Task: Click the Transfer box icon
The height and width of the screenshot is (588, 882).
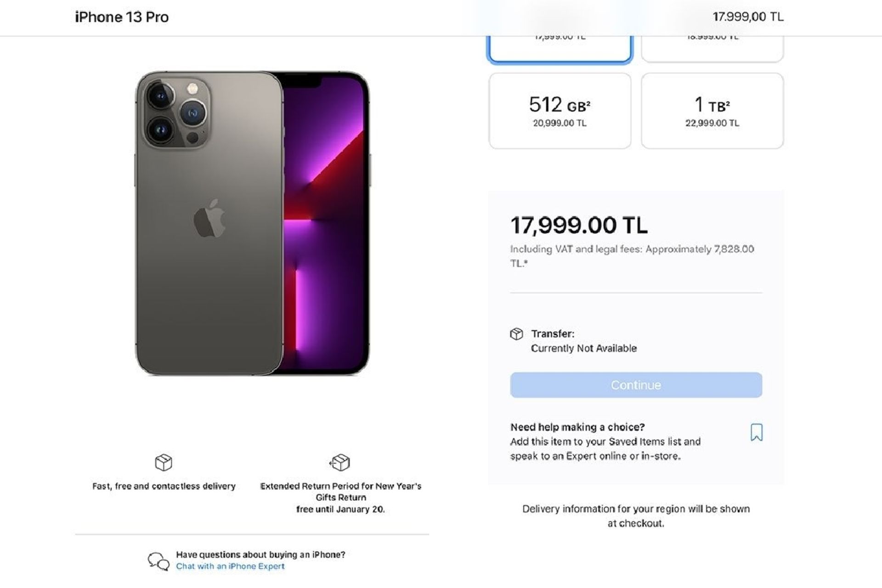Action: coord(516,334)
